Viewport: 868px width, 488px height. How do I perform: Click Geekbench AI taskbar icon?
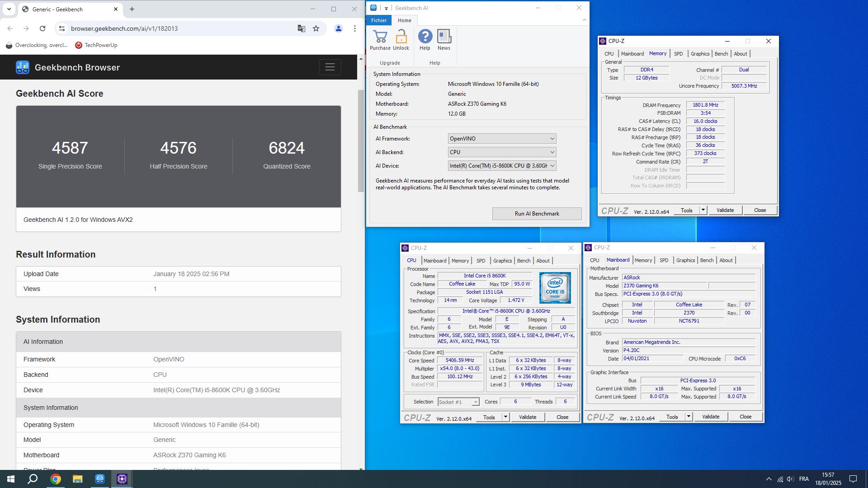(x=100, y=479)
